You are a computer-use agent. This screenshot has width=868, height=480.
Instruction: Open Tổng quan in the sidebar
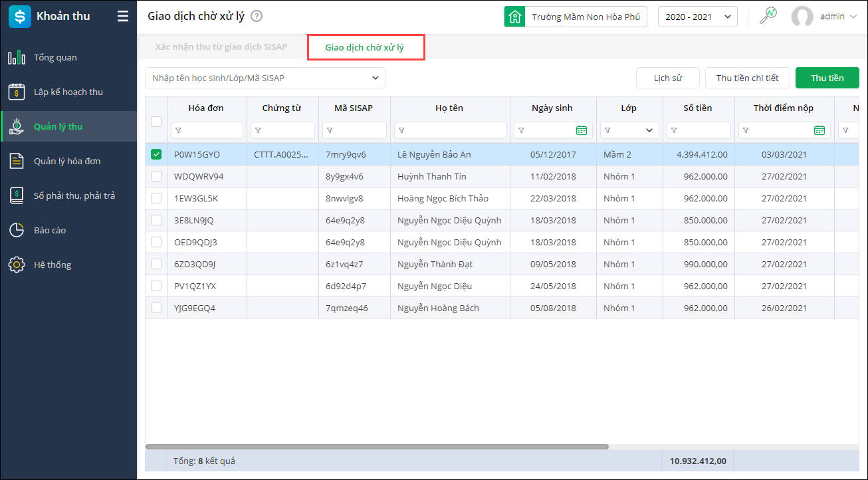68,57
